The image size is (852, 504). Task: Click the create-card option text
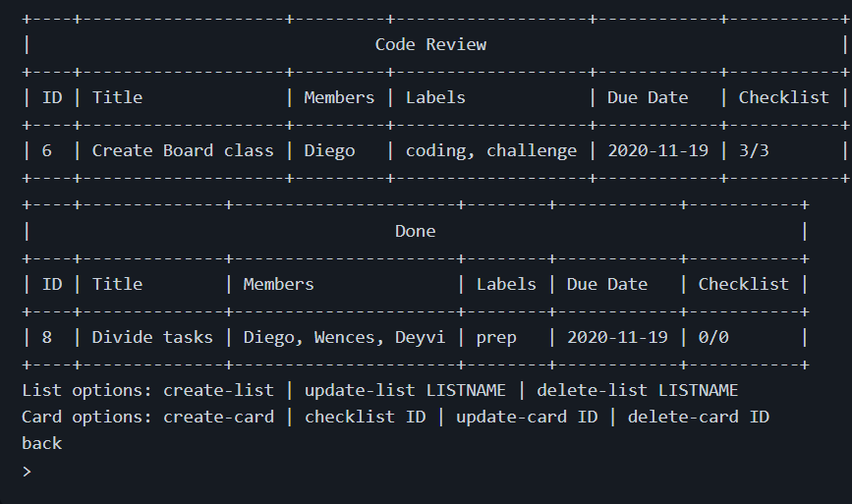pyautogui.click(x=218, y=418)
